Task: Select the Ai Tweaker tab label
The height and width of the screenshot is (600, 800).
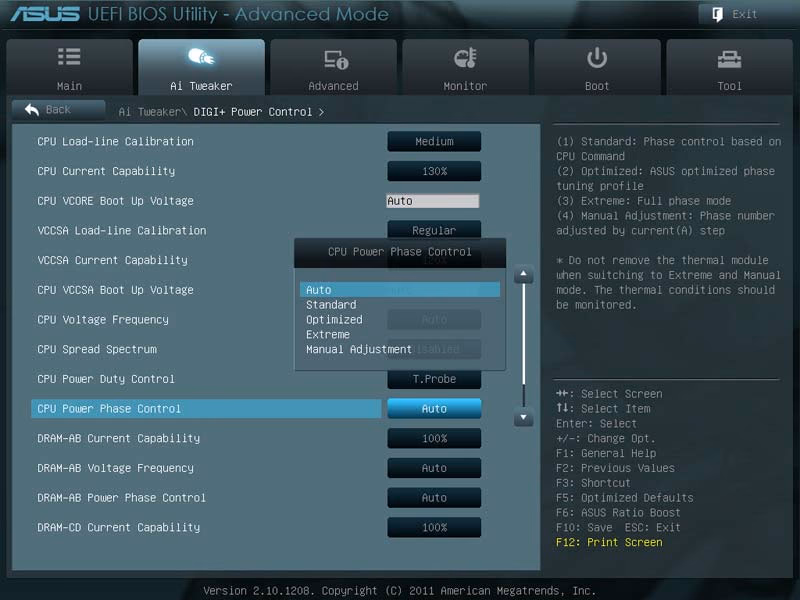Action: pyautogui.click(x=201, y=86)
